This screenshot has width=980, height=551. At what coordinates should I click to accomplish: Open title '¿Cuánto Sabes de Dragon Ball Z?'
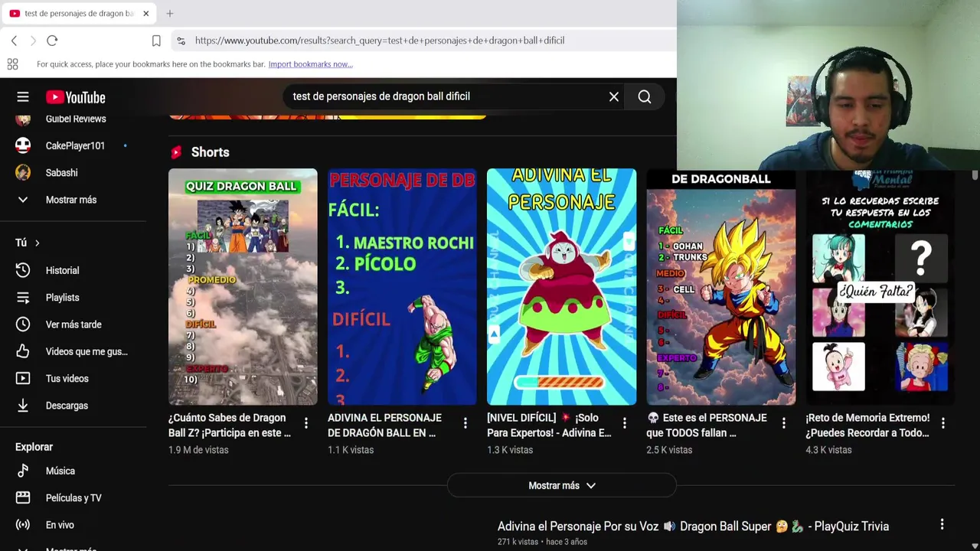[x=230, y=425]
